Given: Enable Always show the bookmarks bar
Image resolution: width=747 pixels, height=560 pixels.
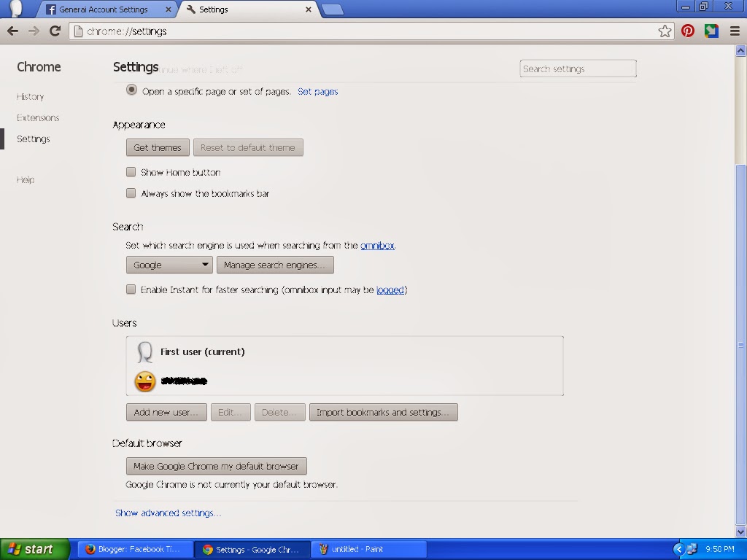Looking at the screenshot, I should [131, 192].
